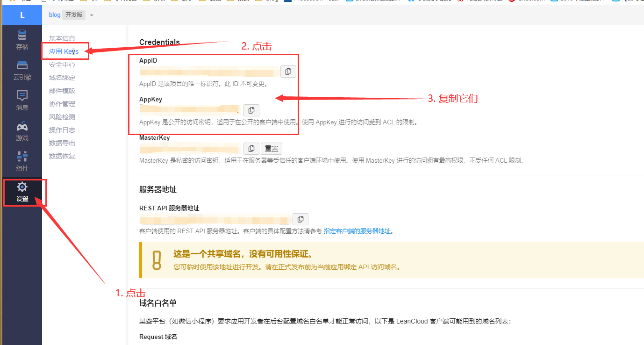Reset the MasterKey with 重置 button
The height and width of the screenshot is (345, 644).
[272, 149]
